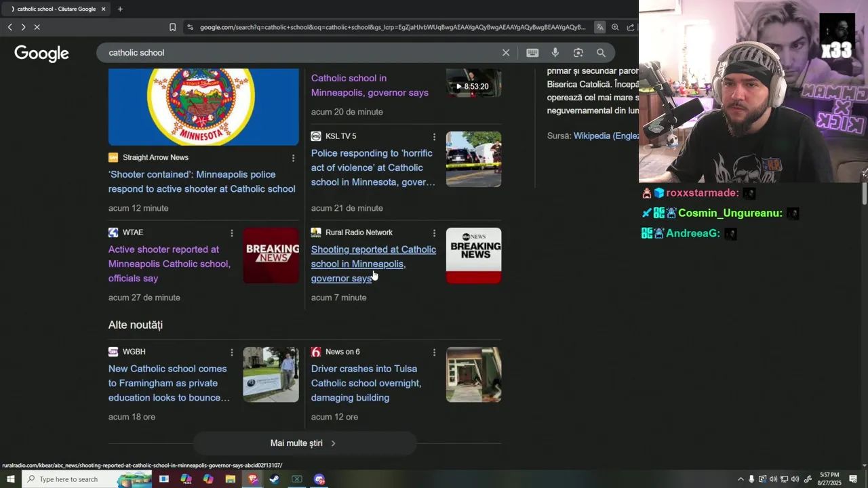Open the on-screen keyboard input tool
Viewport: 868px width, 488px height.
click(532, 53)
